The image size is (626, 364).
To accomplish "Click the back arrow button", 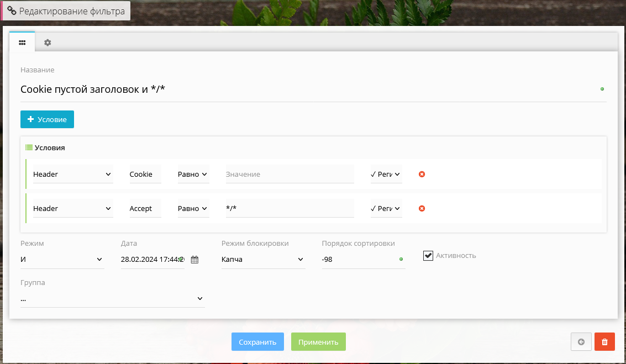I will 581,342.
